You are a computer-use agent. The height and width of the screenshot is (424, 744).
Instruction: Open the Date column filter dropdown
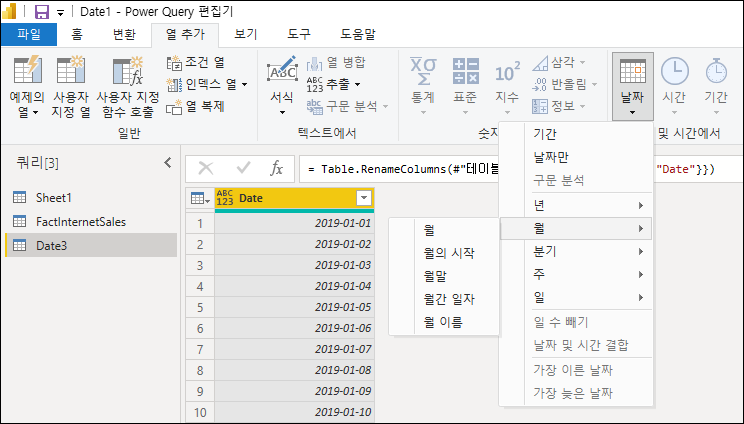tap(364, 198)
